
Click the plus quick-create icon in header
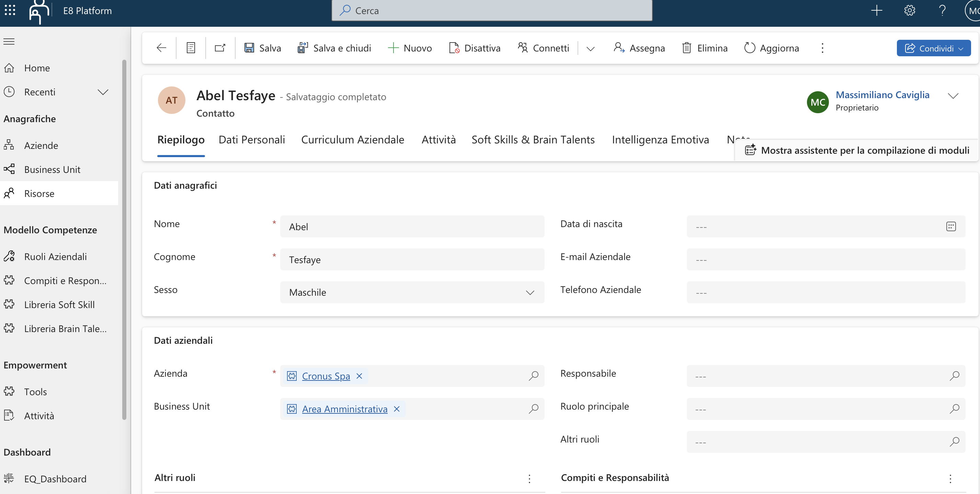tap(877, 10)
